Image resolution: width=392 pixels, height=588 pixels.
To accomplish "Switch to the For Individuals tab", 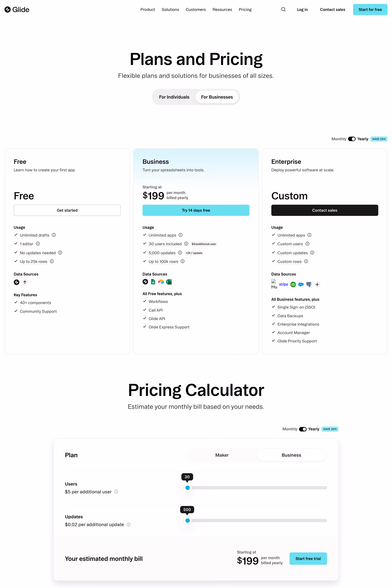I will click(174, 97).
